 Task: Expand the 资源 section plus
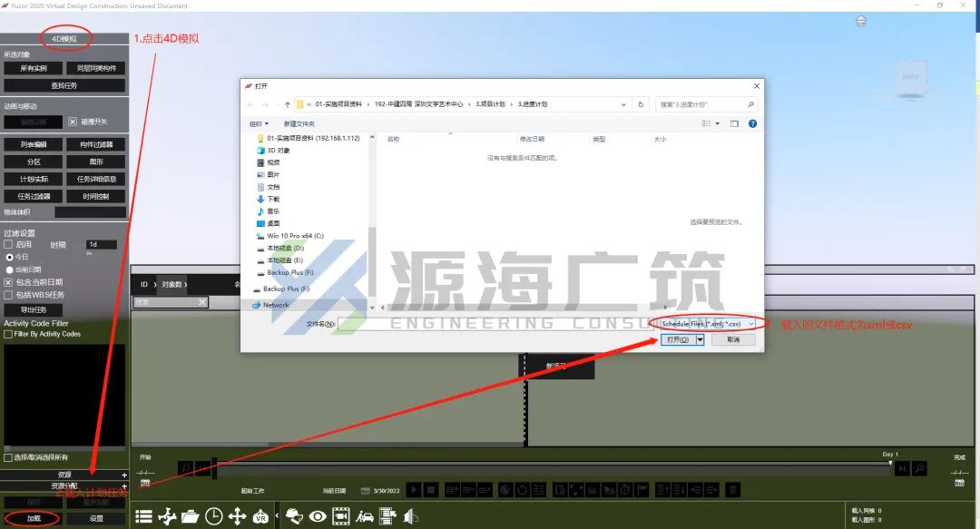(x=123, y=475)
